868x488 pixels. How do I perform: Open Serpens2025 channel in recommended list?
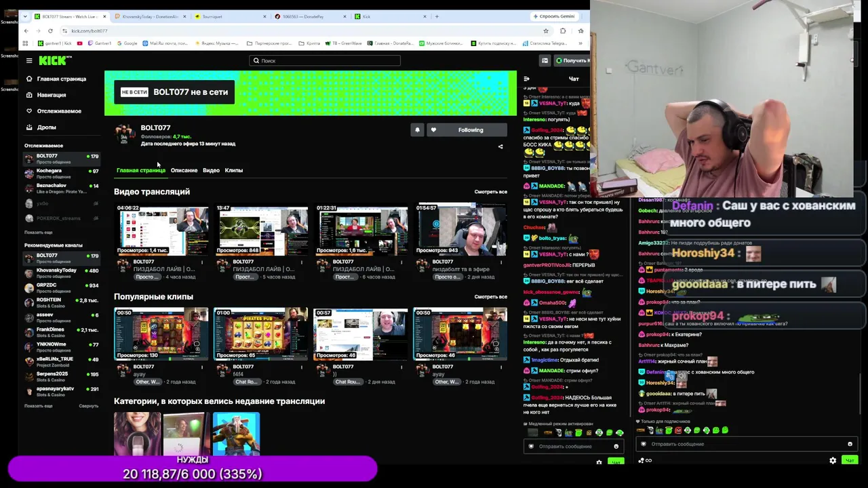coord(62,377)
